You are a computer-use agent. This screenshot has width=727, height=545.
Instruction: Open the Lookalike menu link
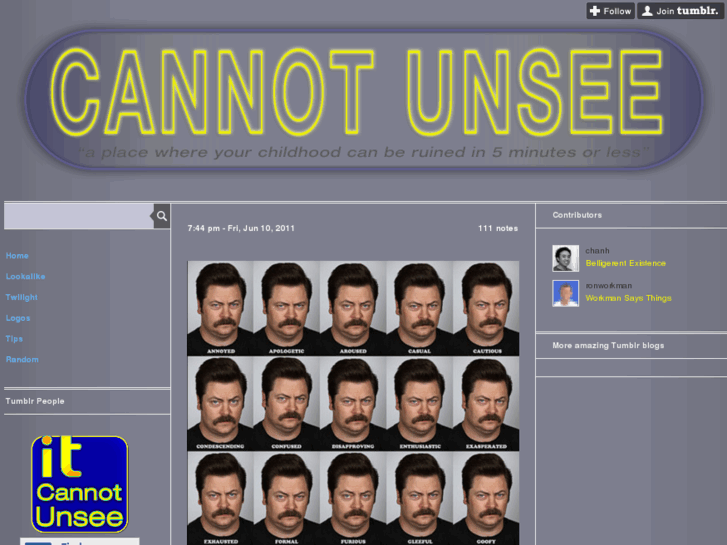click(x=26, y=276)
